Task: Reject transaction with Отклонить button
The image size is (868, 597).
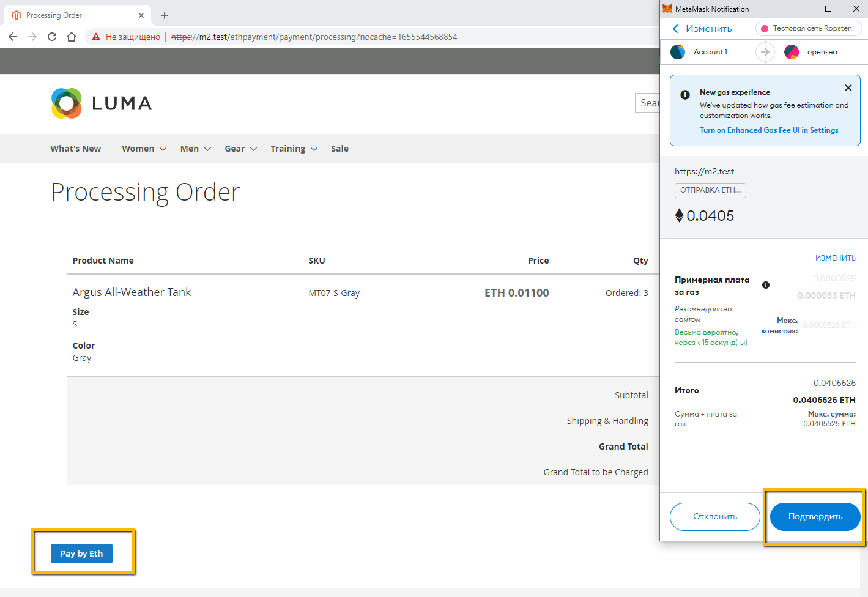Action: click(714, 517)
